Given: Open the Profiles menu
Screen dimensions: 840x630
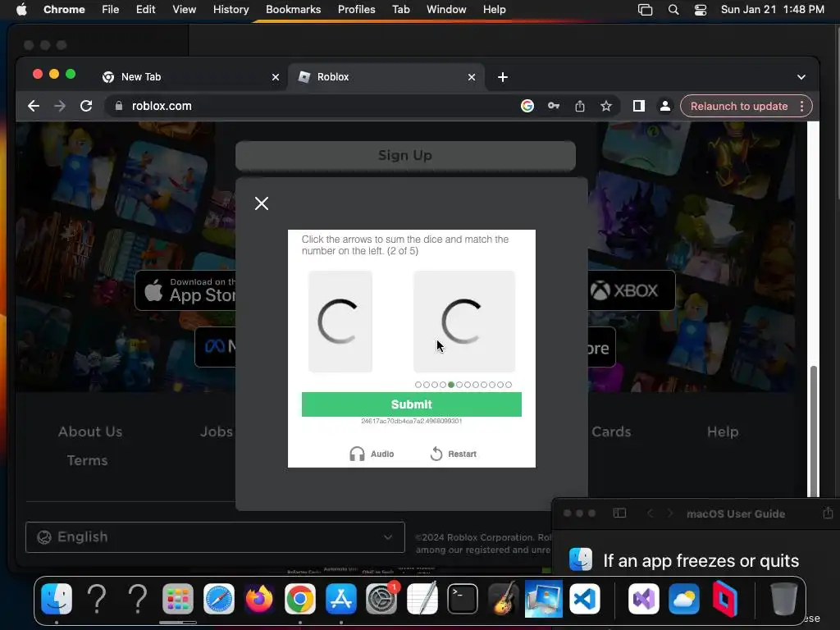Looking at the screenshot, I should [356, 9].
